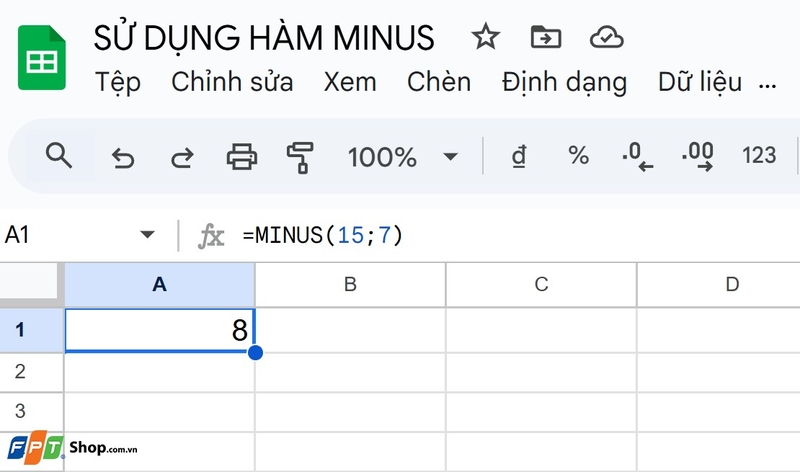The width and height of the screenshot is (800, 472).
Task: Click the increase decimal places icon
Action: pos(697,157)
